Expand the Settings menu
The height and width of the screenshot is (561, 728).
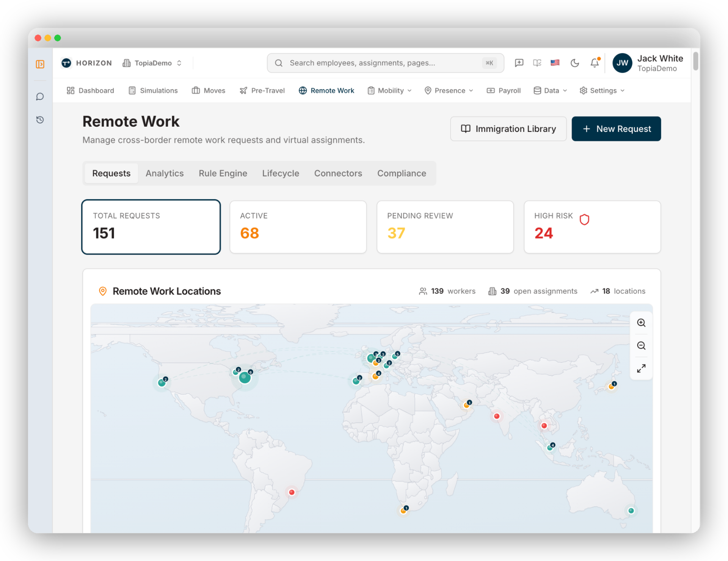tap(602, 91)
